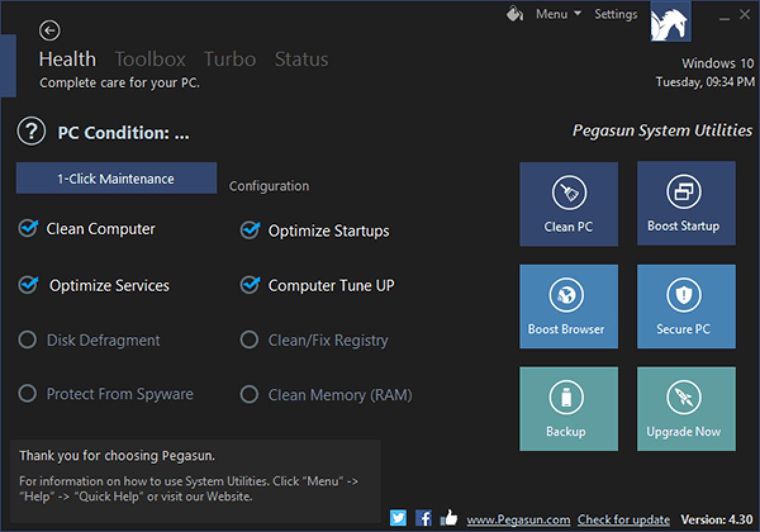Disable the Clean Computer option
This screenshot has width=760, height=532.
tap(28, 229)
